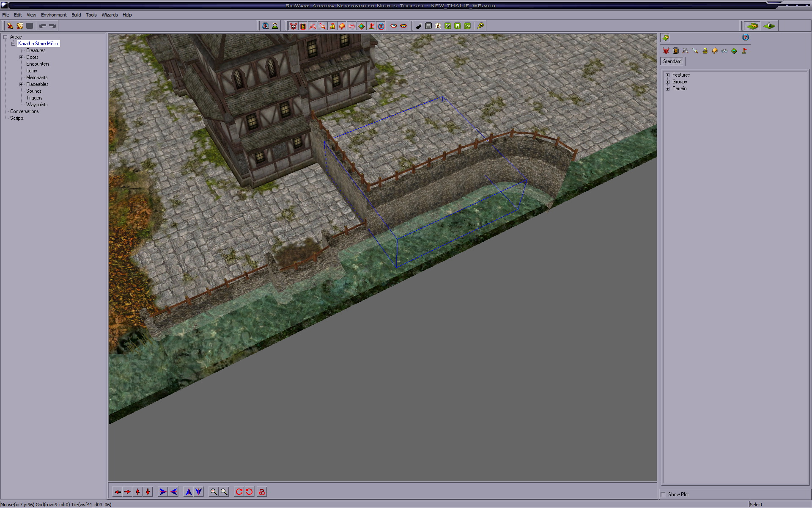Screen dimensions: 812x508
Task: Click the creature toggle icon in top toolbar
Action: click(293, 26)
